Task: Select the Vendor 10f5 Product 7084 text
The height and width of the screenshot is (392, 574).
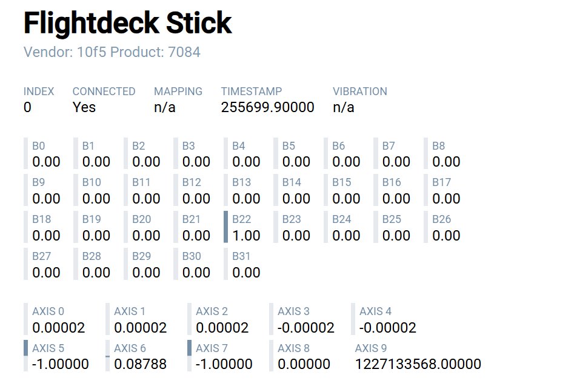Action: point(112,52)
